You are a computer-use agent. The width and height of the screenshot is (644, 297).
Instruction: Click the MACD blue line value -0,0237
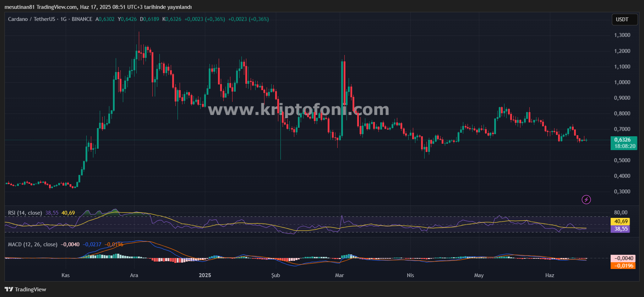point(92,244)
